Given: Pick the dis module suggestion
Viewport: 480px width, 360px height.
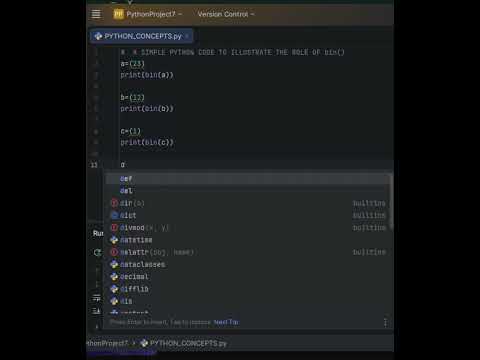Looking at the screenshot, I should tap(248, 301).
